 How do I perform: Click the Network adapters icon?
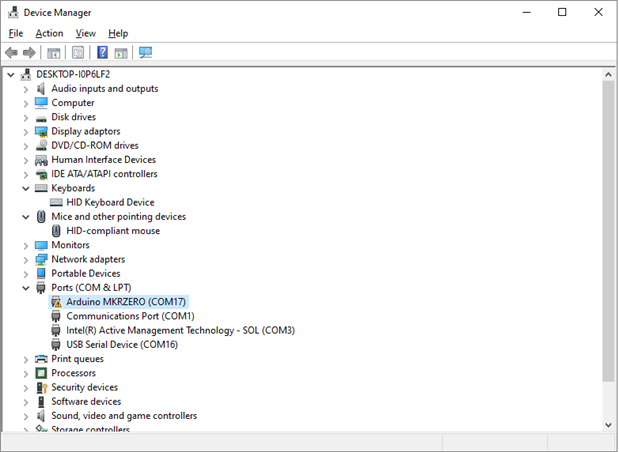[x=41, y=259]
